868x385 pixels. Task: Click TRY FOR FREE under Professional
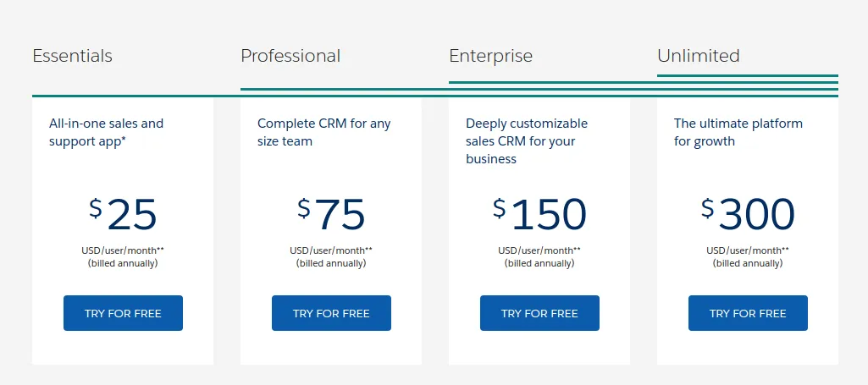click(331, 313)
